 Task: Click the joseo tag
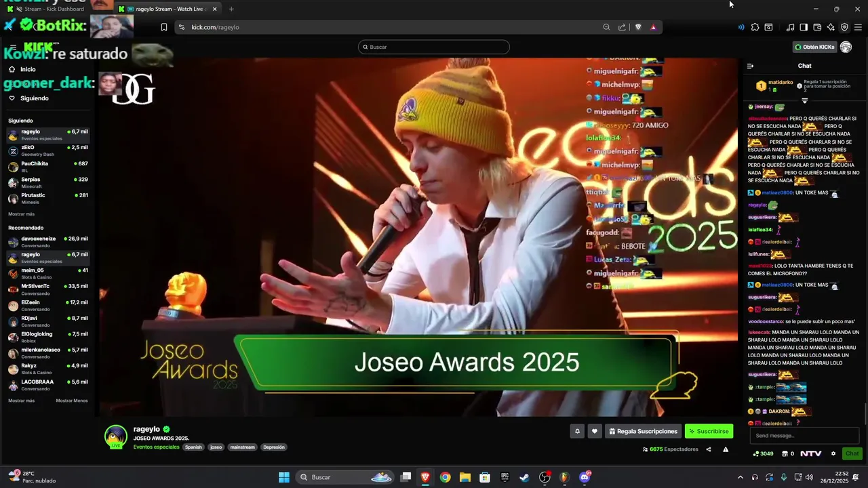tap(216, 447)
